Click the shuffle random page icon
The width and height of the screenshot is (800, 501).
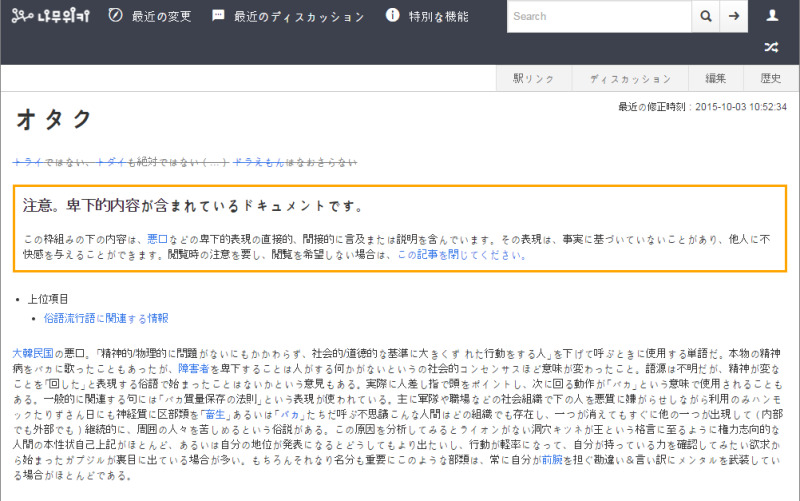coord(772,47)
